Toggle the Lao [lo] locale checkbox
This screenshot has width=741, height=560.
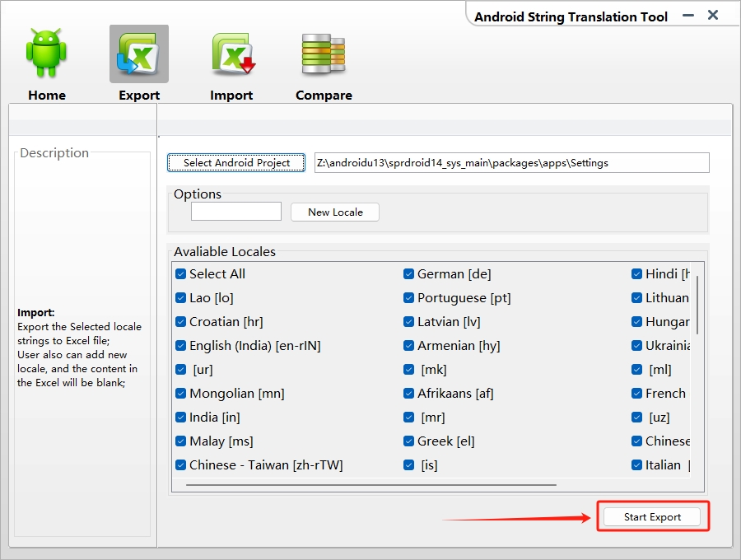point(180,298)
